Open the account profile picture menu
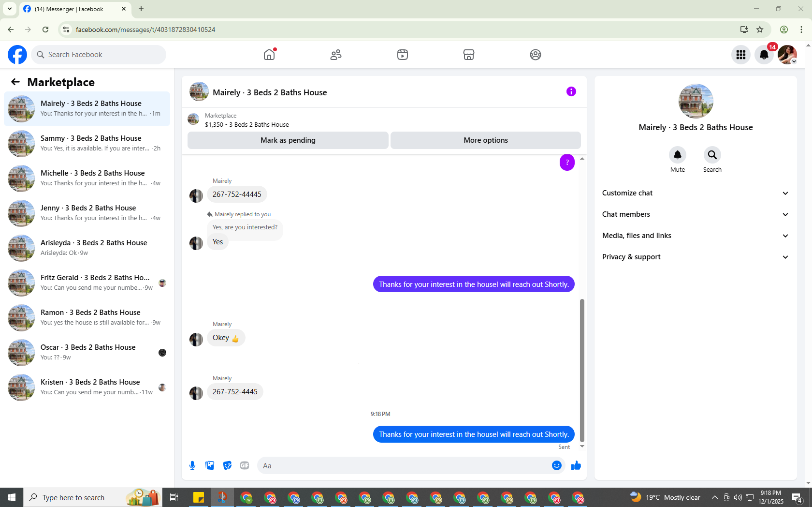Screen dimensions: 812x507 pyautogui.click(x=787, y=55)
